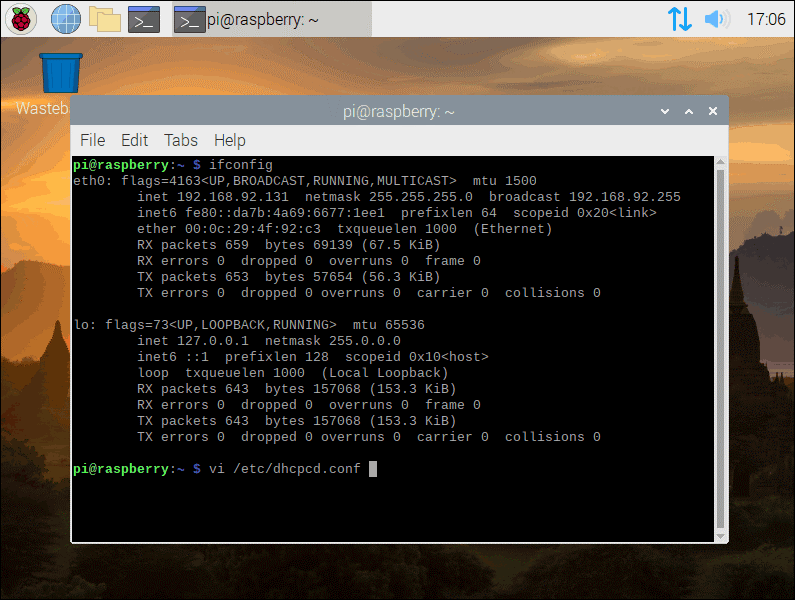Click the pi@raspberry terminal title bar
The height and width of the screenshot is (600, 795).
tap(399, 111)
